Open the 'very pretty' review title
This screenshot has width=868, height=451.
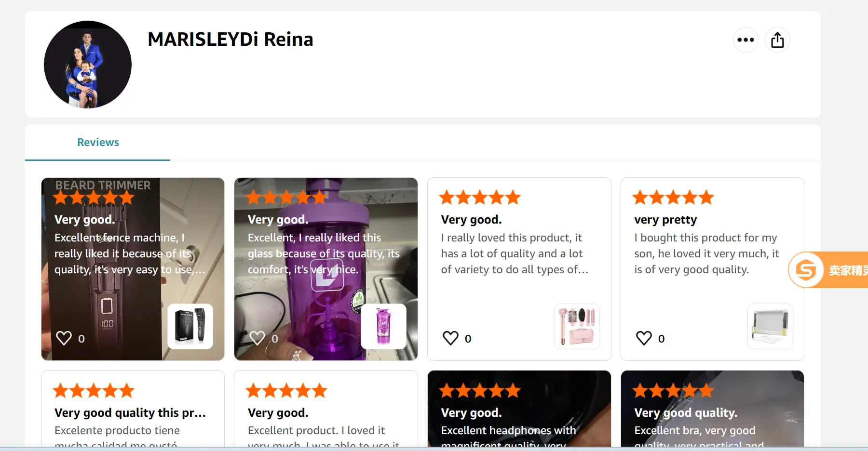pyautogui.click(x=665, y=220)
